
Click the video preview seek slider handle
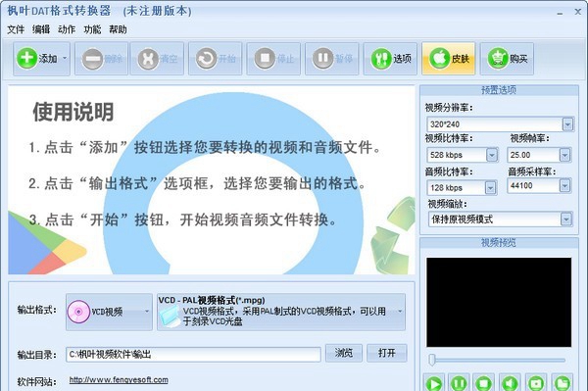tap(432, 360)
